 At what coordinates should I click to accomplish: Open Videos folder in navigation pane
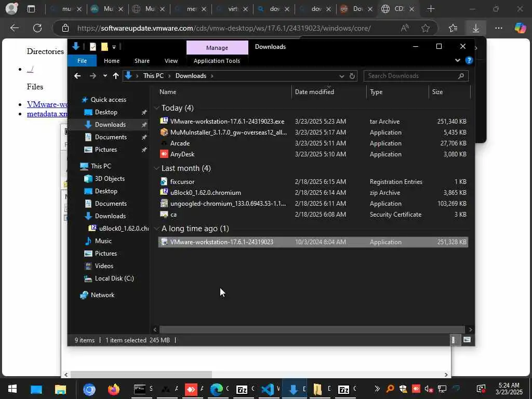click(x=104, y=266)
